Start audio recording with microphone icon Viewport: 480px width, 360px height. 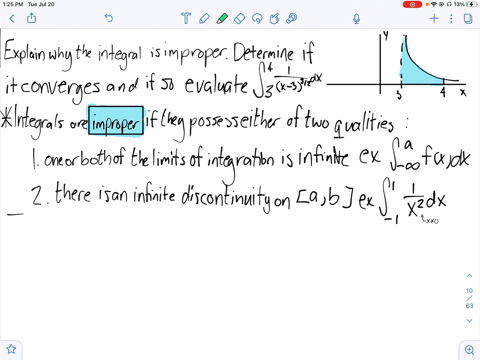[356, 19]
